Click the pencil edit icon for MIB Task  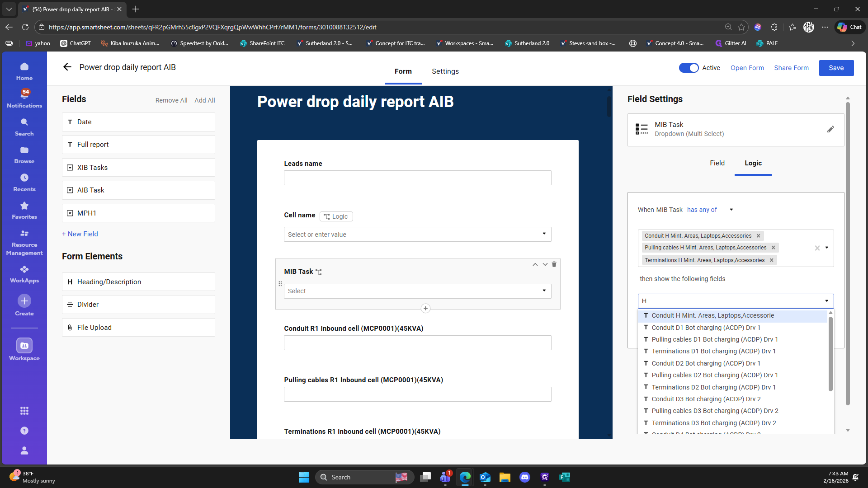830,129
